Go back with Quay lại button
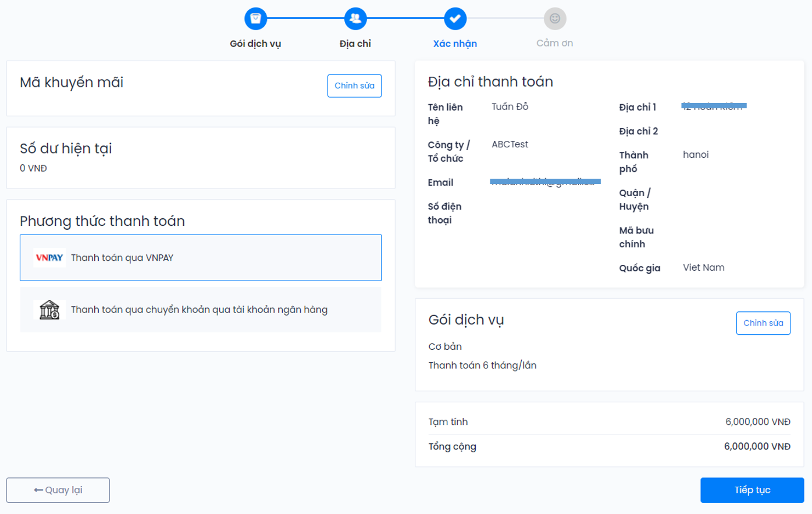Viewport: 812px width, 514px height. [58, 490]
